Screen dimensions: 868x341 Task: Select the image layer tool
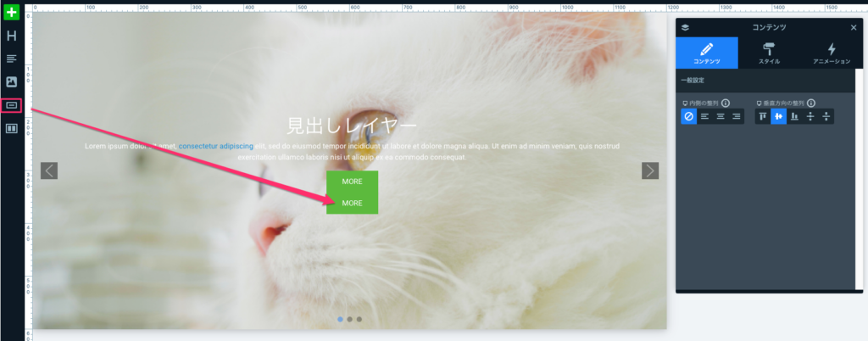click(x=12, y=82)
